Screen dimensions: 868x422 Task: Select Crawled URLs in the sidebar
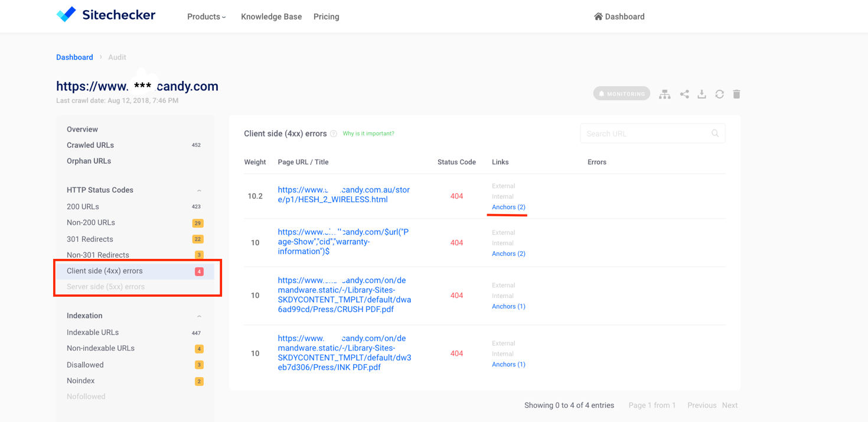(x=90, y=145)
